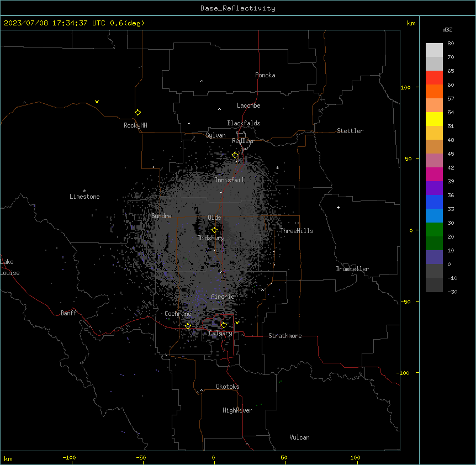Click the Airdrie map label

coord(223,297)
